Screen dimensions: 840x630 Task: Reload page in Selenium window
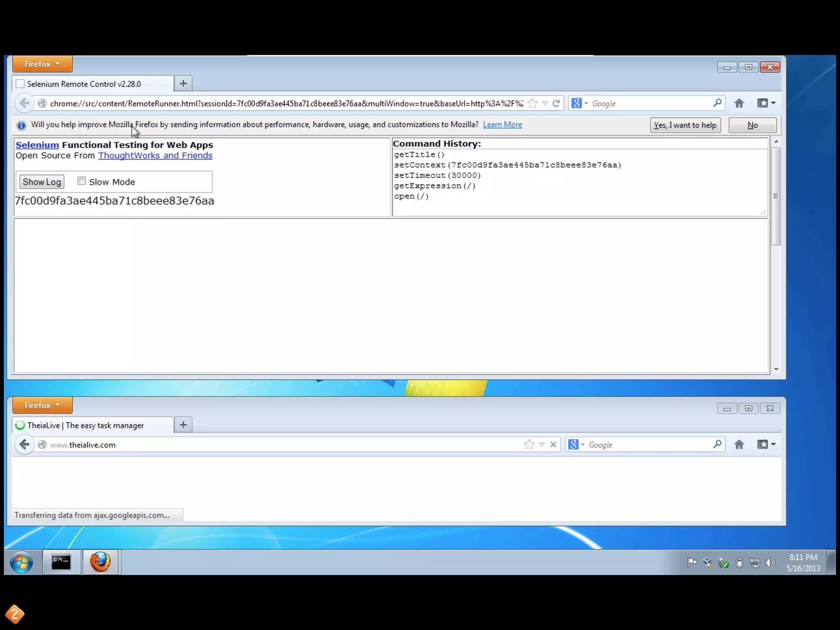pos(556,103)
